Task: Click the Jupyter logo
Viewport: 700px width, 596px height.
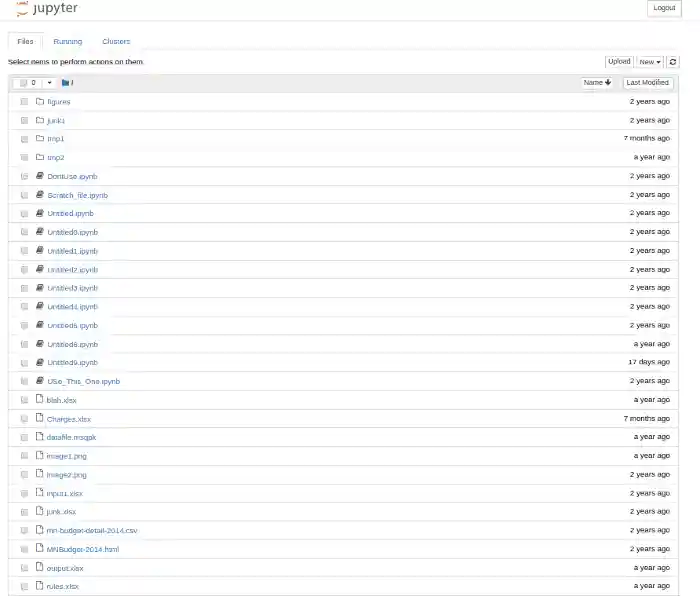Action: [46, 8]
